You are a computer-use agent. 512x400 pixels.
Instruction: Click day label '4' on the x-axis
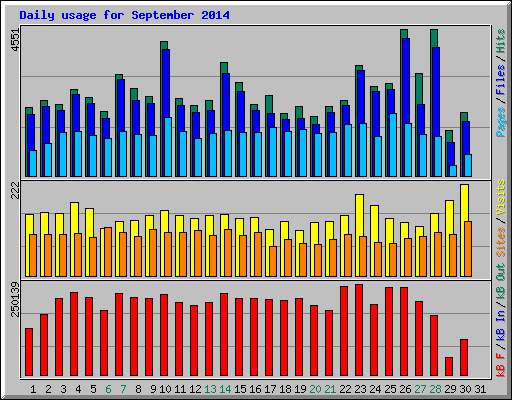point(78,389)
